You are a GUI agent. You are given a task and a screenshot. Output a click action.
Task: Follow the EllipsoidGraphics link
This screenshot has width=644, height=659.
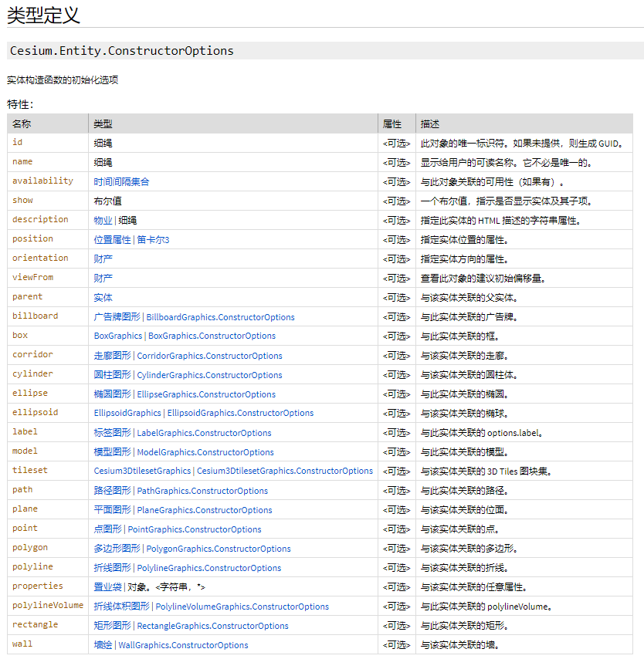pos(126,413)
